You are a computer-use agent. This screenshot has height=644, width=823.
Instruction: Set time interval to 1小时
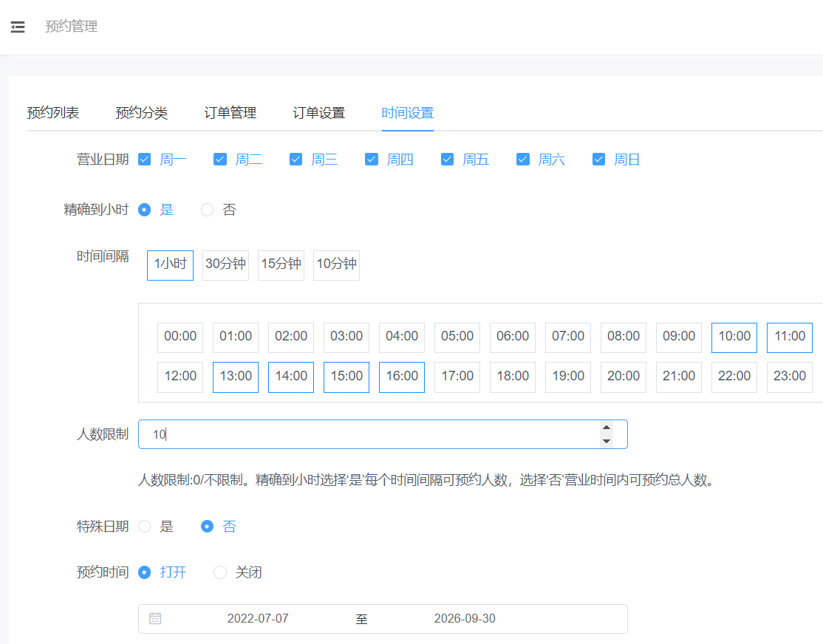[x=170, y=266]
